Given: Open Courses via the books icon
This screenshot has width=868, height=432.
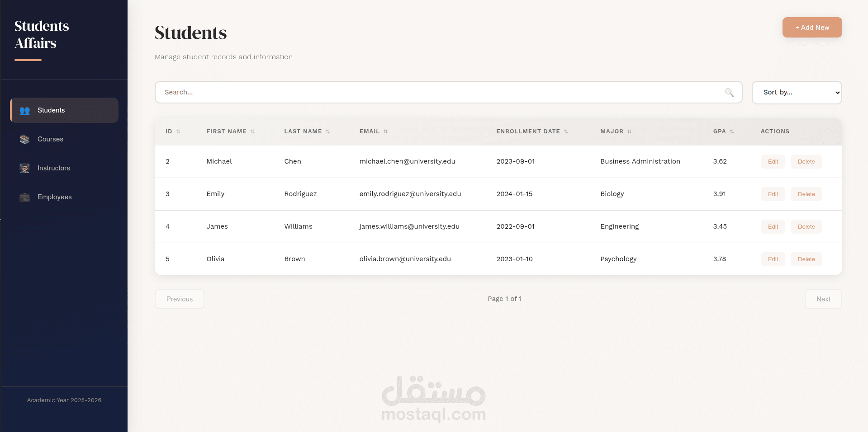Looking at the screenshot, I should point(24,139).
